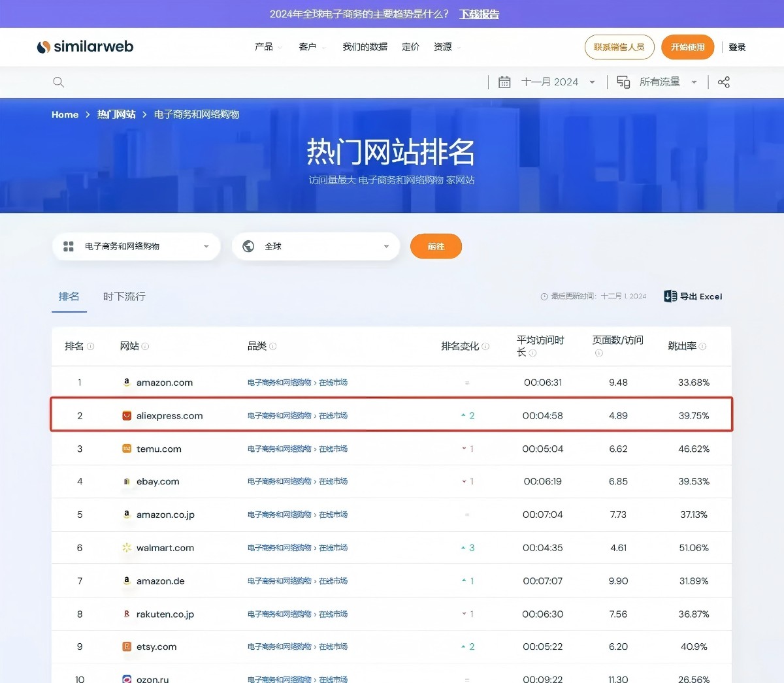Click the 联系销售人员 button
This screenshot has height=683, width=784.
click(619, 47)
